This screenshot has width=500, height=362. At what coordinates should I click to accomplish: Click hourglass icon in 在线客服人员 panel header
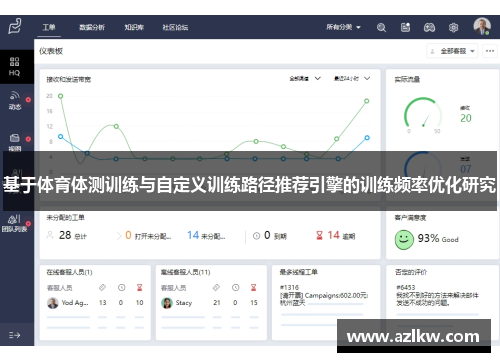[140, 287]
